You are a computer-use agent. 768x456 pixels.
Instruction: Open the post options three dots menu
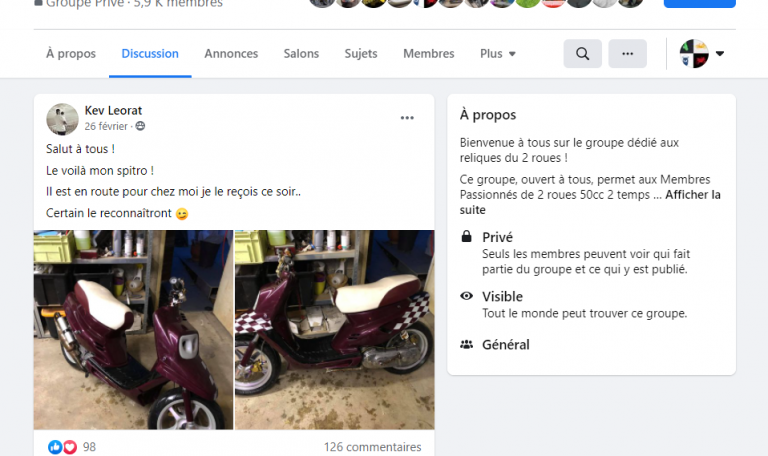[x=407, y=118]
